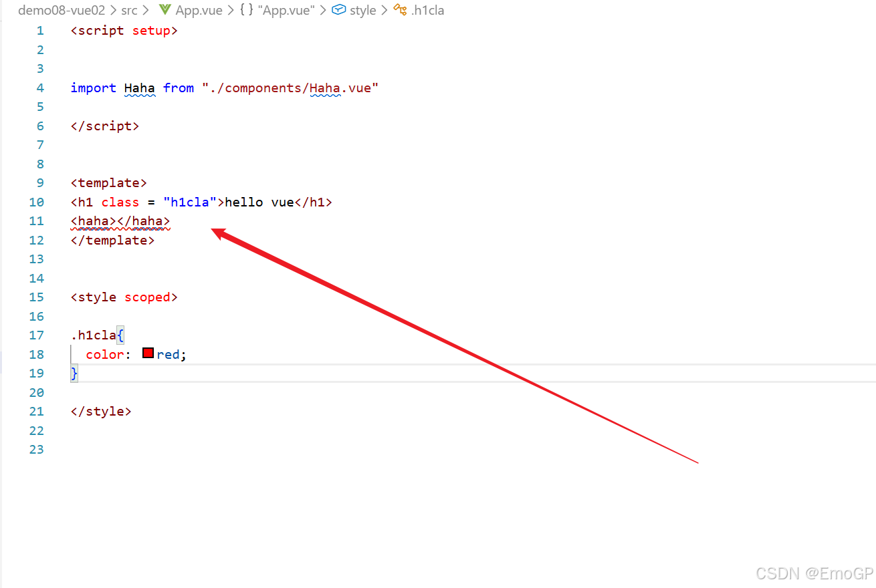Click the <haha></haha> component tag
This screenshot has height=588, width=876.
(120, 221)
